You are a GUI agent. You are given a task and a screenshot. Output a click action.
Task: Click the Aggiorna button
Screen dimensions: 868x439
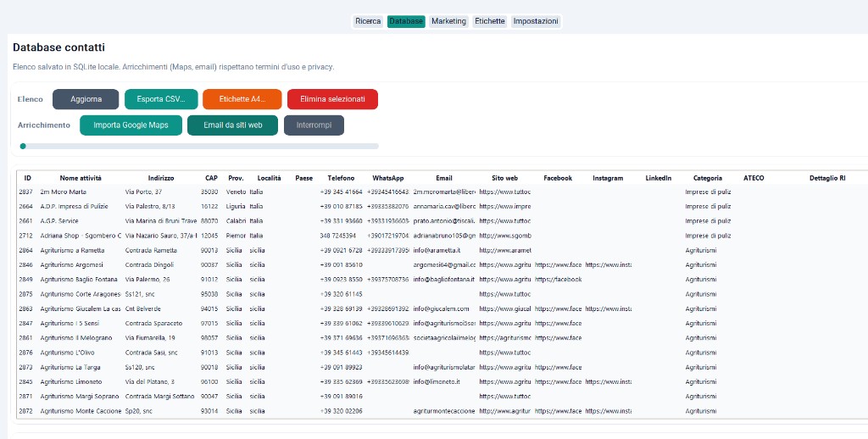point(86,99)
